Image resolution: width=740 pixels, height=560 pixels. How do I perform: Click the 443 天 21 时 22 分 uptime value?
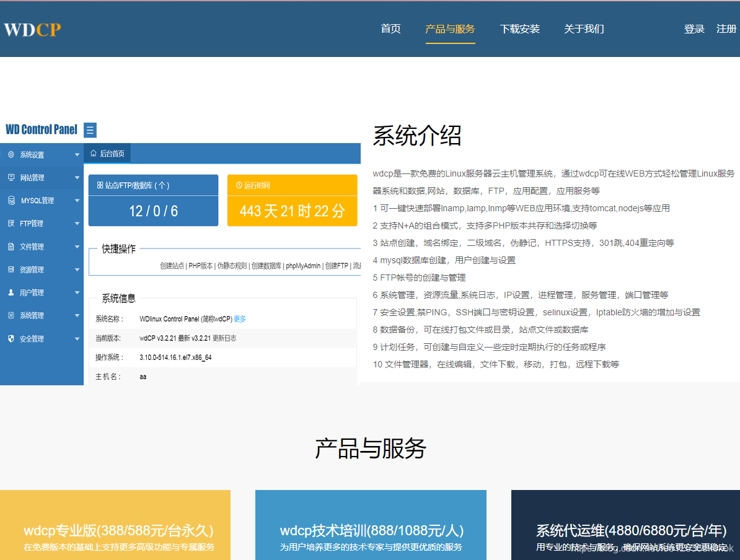[292, 211]
